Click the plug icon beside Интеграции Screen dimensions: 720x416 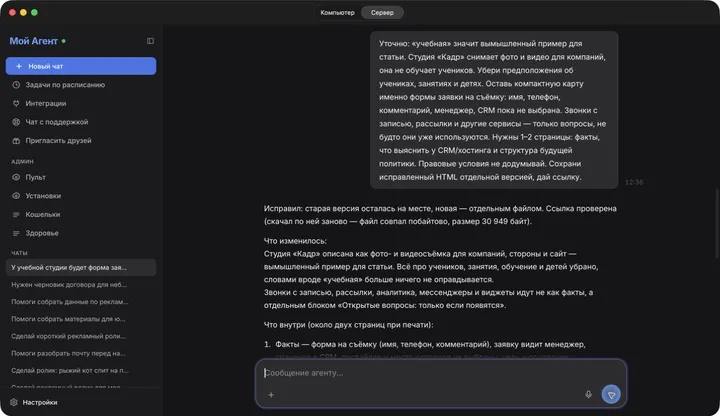(16, 103)
